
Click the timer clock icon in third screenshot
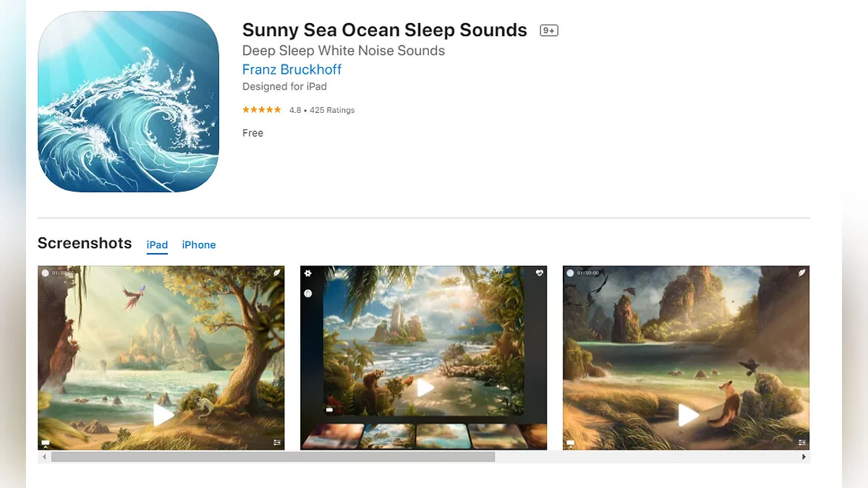point(570,273)
